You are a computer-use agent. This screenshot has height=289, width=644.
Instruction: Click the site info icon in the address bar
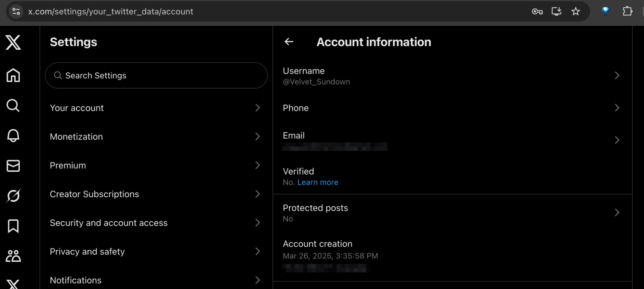[x=16, y=12]
